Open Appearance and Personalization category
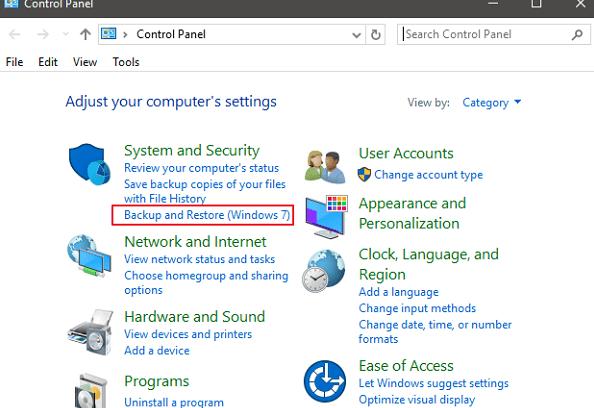Screen dimensions: 594x408 coord(412,213)
